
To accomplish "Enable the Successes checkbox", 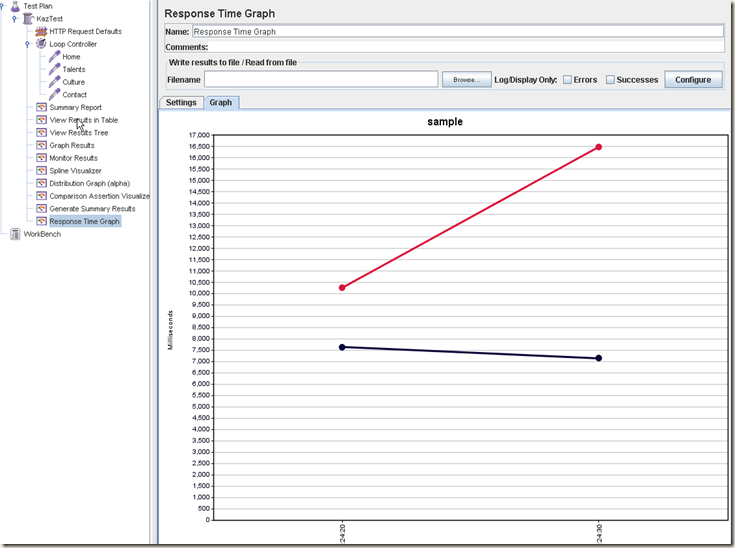I will point(610,79).
